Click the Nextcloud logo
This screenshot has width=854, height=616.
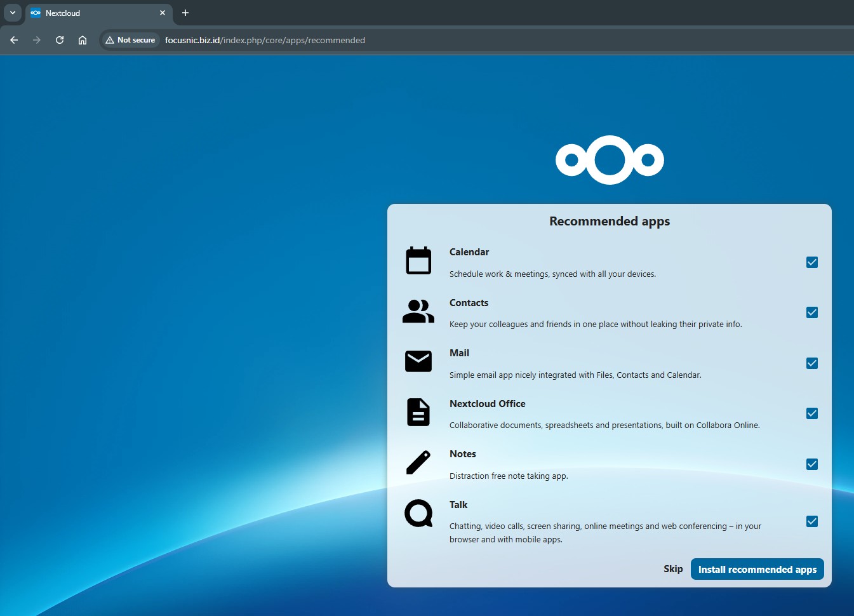tap(610, 160)
